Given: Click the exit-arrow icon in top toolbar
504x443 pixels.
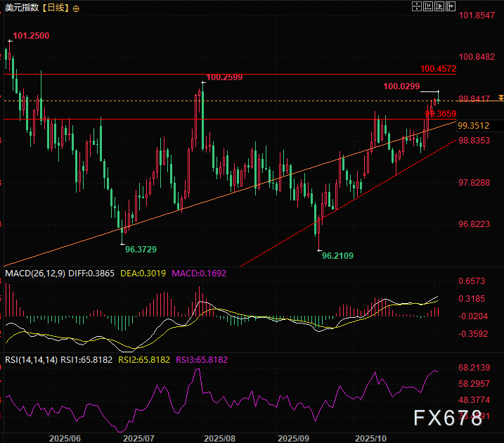Looking at the screenshot, I should click(x=451, y=6).
